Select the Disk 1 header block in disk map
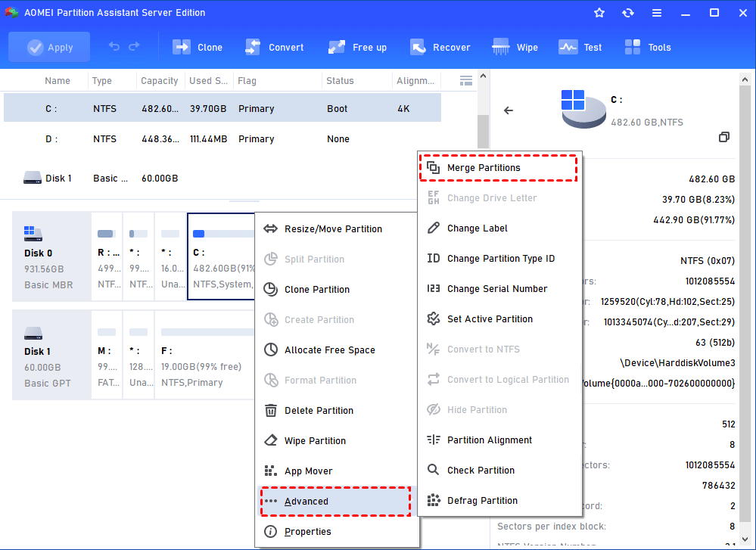 (x=51, y=355)
